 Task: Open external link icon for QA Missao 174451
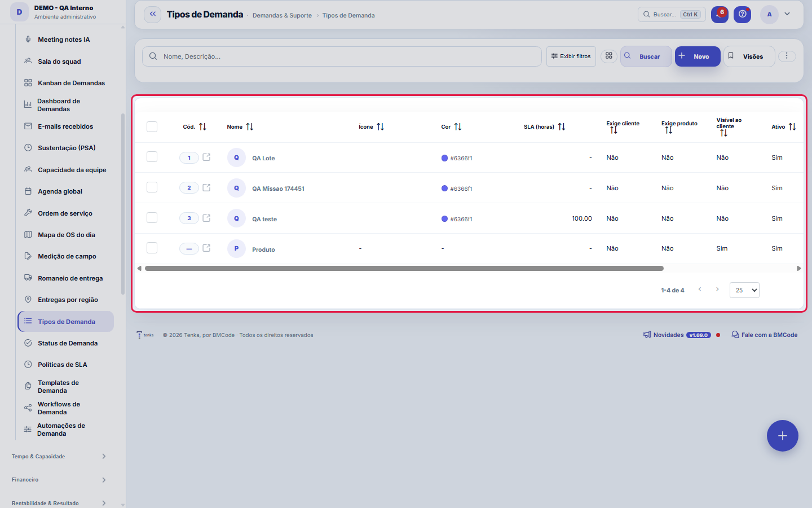point(206,188)
